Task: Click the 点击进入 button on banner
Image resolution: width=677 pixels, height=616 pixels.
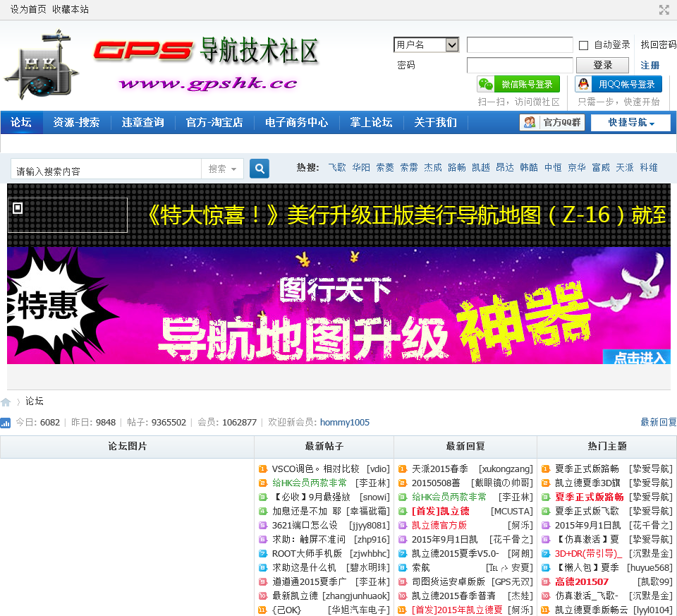Action: coord(638,358)
